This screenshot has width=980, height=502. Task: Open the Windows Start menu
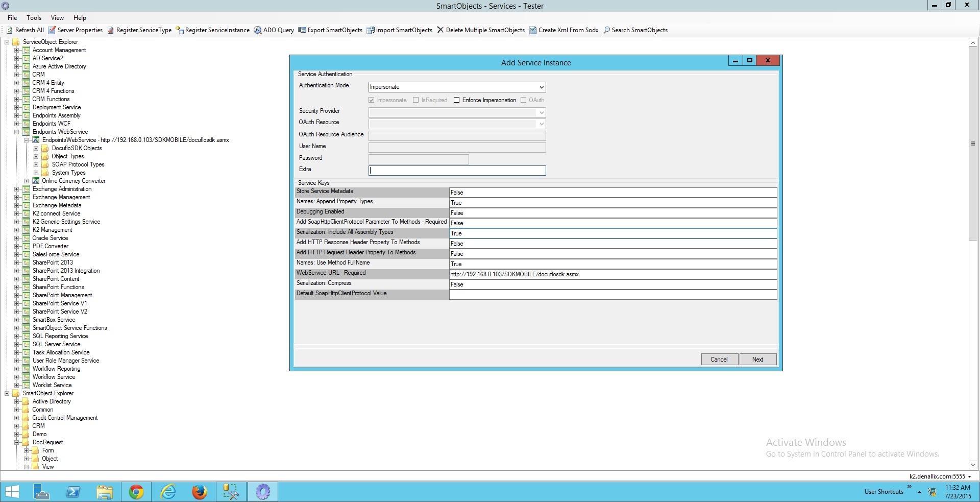pos(12,492)
